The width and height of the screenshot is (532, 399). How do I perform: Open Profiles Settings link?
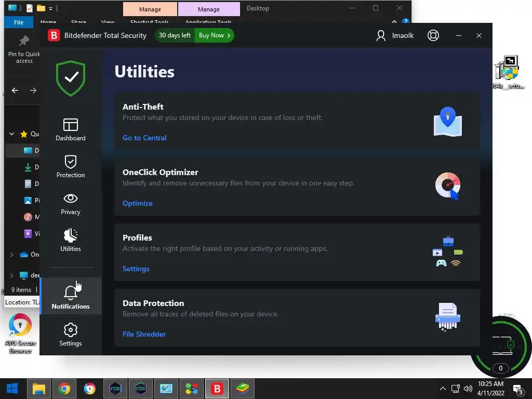point(136,269)
